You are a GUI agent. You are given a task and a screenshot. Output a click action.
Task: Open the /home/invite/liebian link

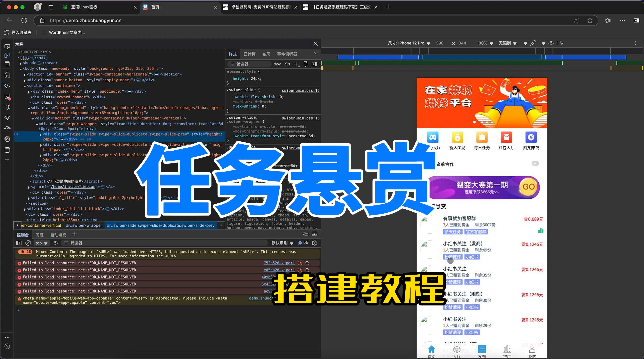pos(73,187)
